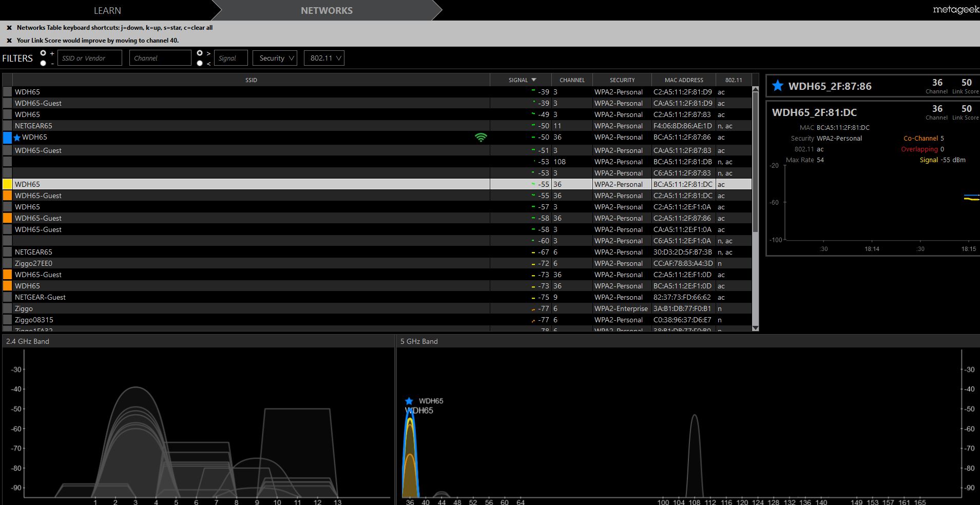Click WPA2-Enterprise security cell

[x=621, y=308]
